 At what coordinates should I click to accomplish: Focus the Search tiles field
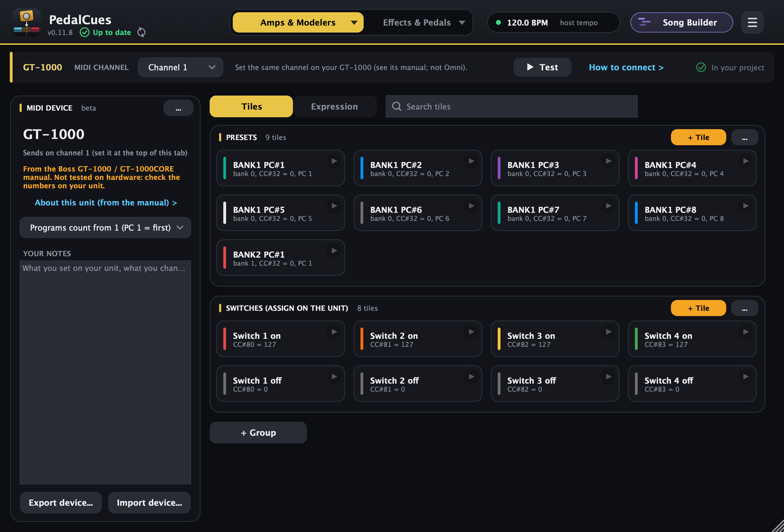tap(512, 106)
